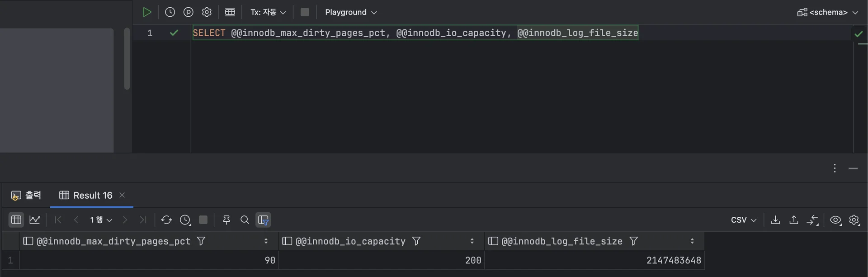Expand the Playground session dropdown
This screenshot has height=277, width=868.
[351, 12]
